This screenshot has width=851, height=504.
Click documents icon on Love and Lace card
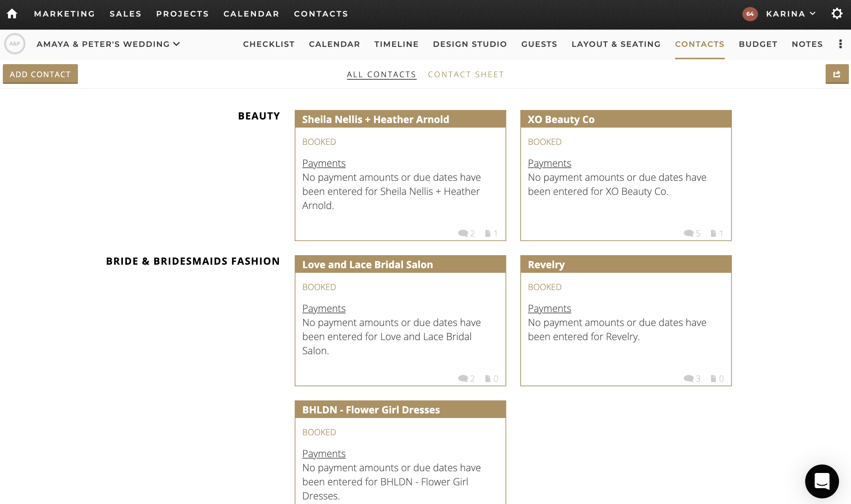(x=488, y=379)
